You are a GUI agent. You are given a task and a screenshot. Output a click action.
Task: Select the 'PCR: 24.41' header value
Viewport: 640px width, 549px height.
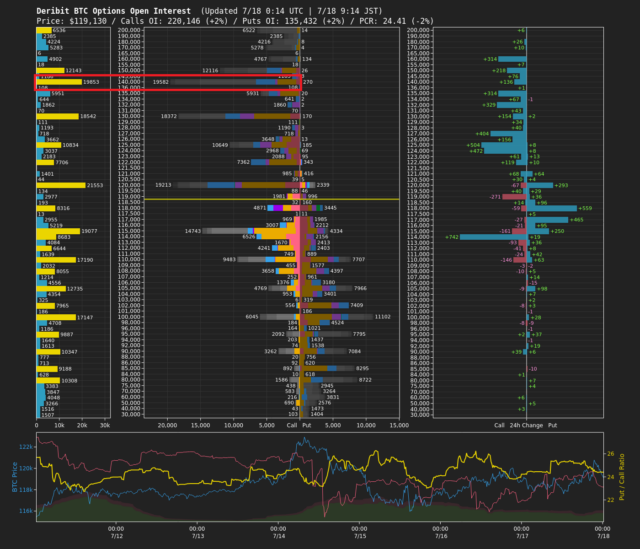tap(382, 21)
